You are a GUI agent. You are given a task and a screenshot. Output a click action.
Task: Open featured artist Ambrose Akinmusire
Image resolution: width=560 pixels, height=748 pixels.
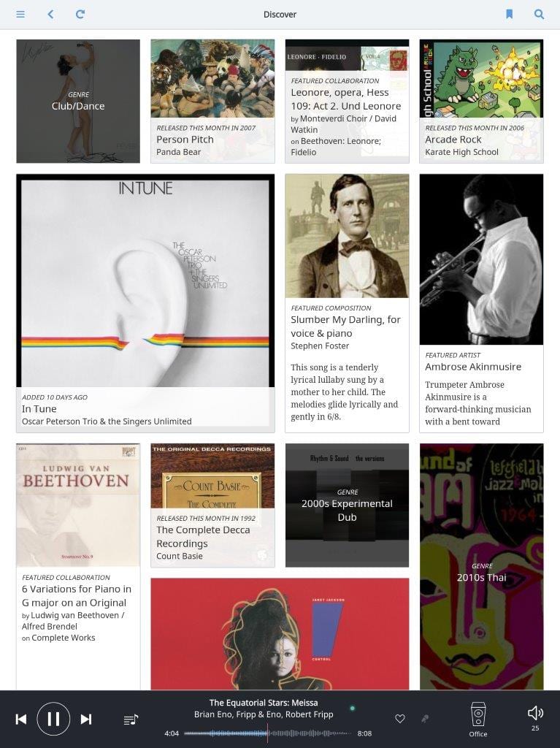(x=481, y=303)
